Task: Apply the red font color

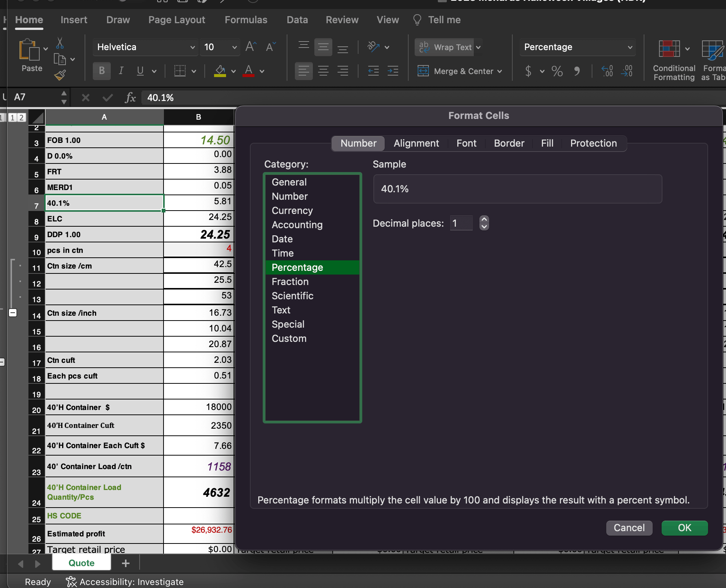Action: click(x=248, y=71)
